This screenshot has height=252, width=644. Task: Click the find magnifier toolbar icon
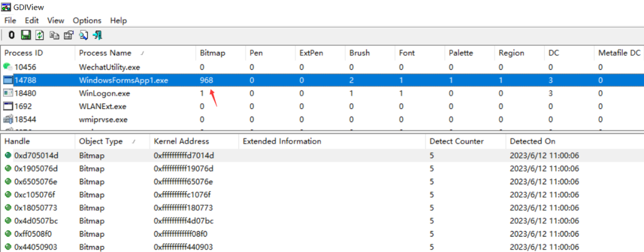pyautogui.click(x=83, y=35)
